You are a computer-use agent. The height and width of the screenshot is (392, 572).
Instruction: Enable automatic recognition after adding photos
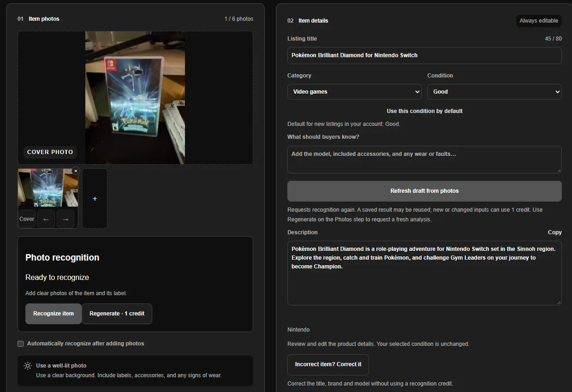pos(20,344)
